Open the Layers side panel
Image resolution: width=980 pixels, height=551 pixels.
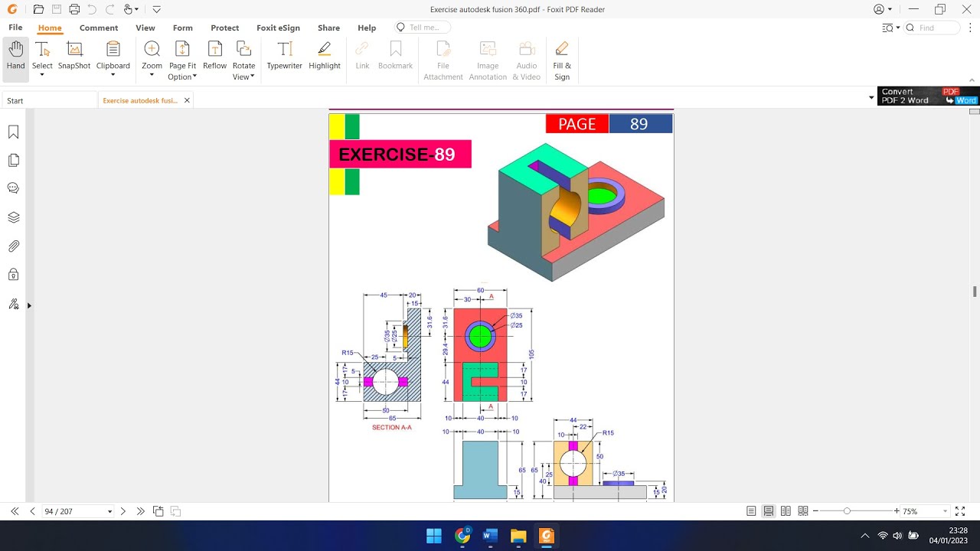(x=13, y=217)
